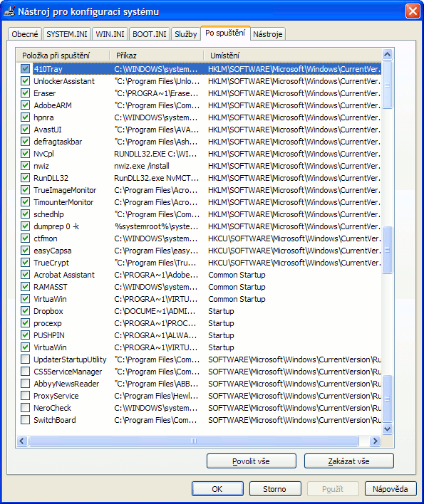
Task: Click the vertical scrollbar down arrow
Action: pyautogui.click(x=388, y=429)
